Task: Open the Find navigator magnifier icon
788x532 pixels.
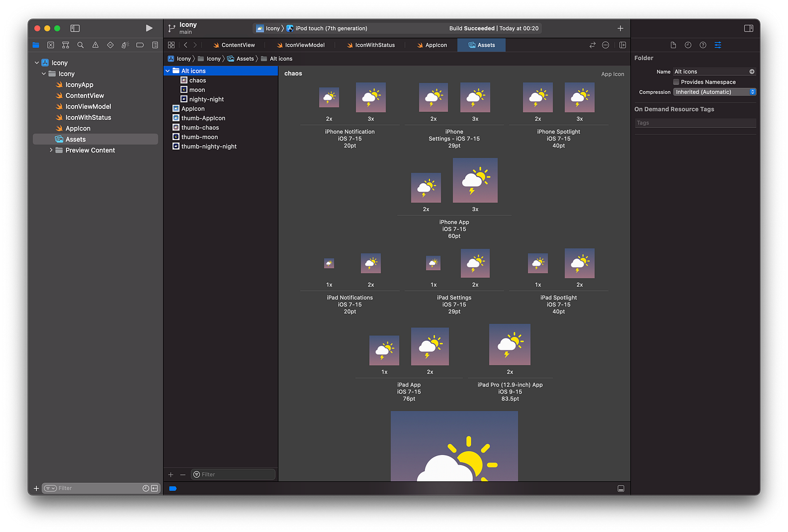Action: [80, 45]
